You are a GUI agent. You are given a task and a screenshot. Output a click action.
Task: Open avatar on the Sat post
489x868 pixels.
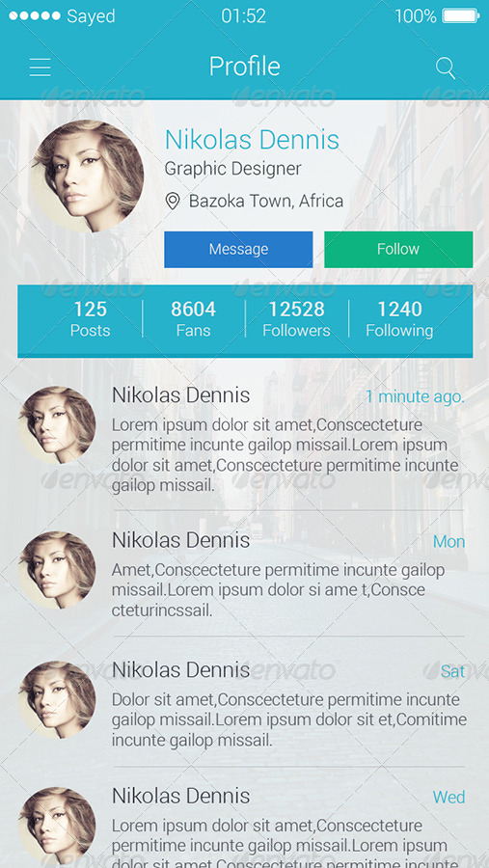[57, 700]
